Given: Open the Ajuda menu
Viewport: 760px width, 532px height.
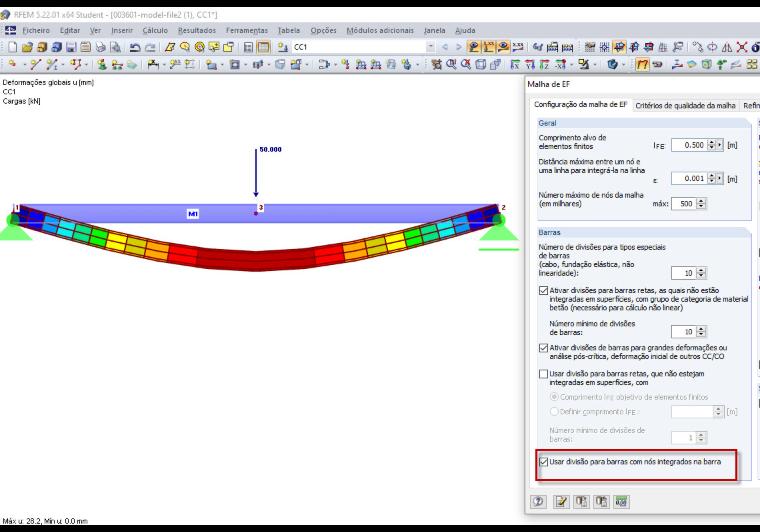Looking at the screenshot, I should click(465, 31).
